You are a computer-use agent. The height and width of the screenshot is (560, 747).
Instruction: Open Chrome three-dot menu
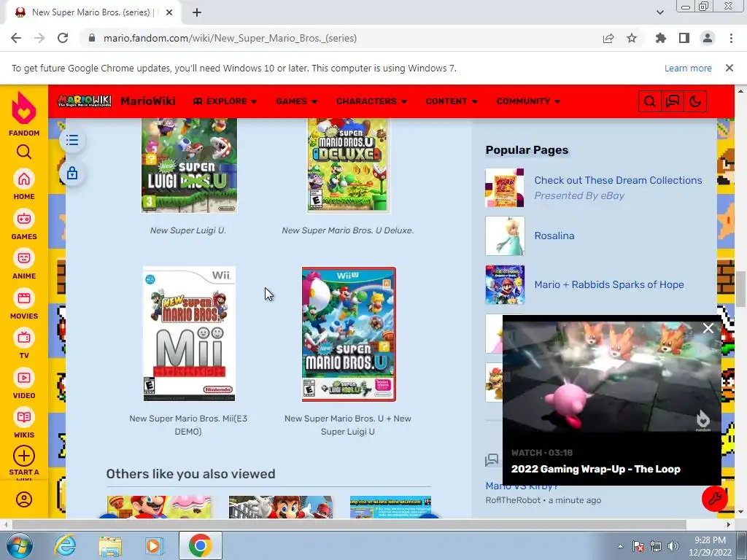(731, 38)
